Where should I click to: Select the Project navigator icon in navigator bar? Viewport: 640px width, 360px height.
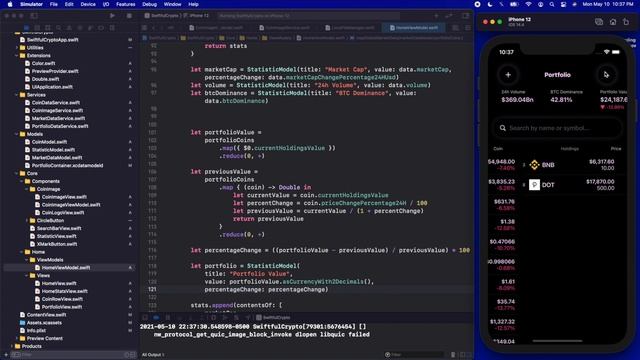tap(27, 28)
